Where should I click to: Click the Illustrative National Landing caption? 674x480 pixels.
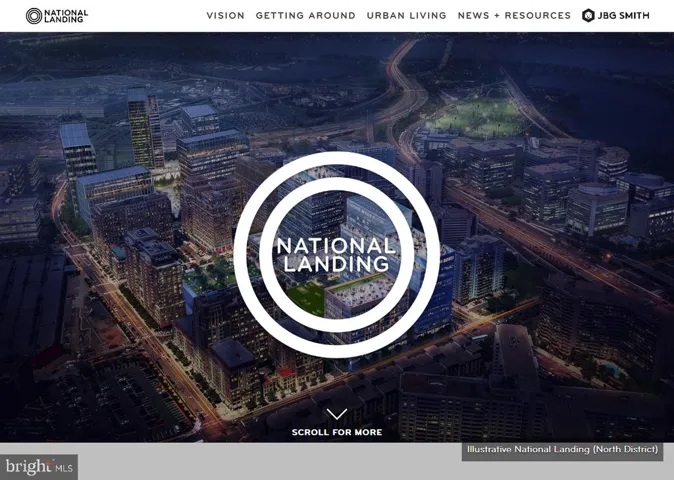click(562, 449)
